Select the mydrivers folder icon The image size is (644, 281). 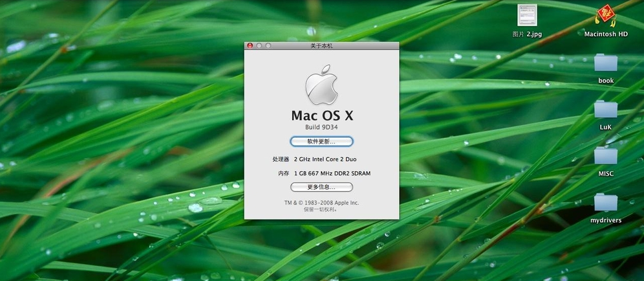coord(606,203)
